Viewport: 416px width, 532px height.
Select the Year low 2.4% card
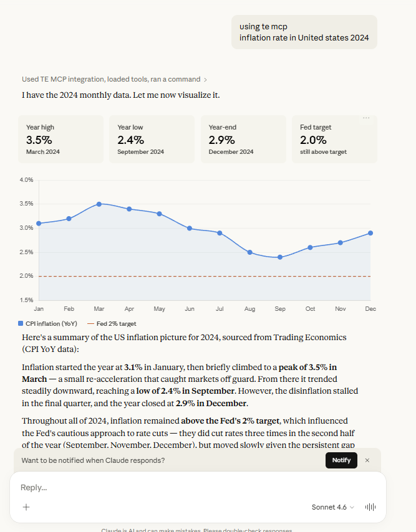point(152,140)
